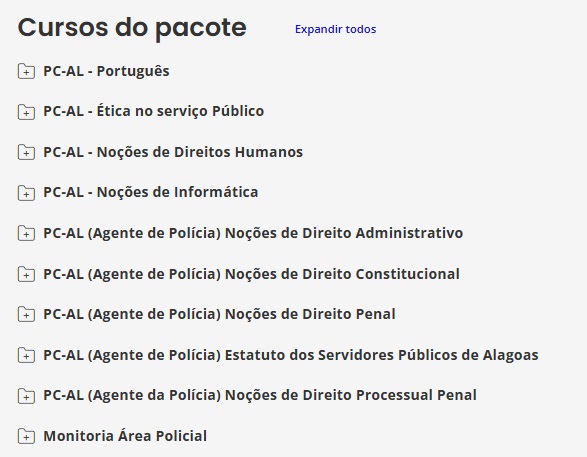This screenshot has width=587, height=457.
Task: Expand the PC-AL - Português course
Action: [106, 71]
